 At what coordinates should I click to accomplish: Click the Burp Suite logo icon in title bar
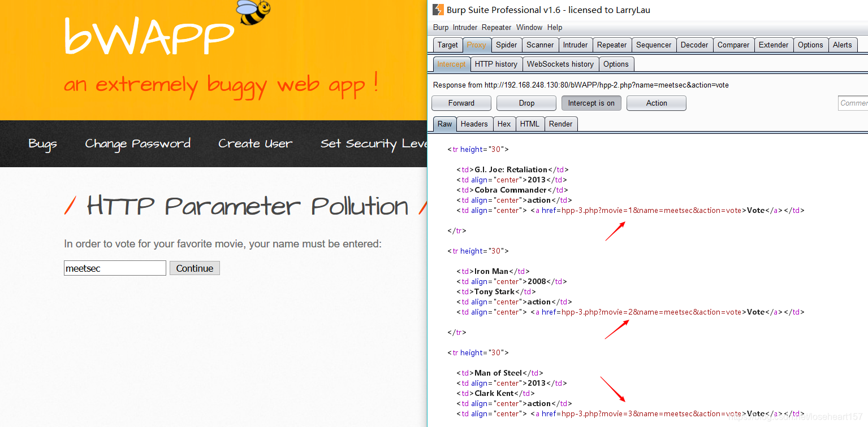point(438,10)
